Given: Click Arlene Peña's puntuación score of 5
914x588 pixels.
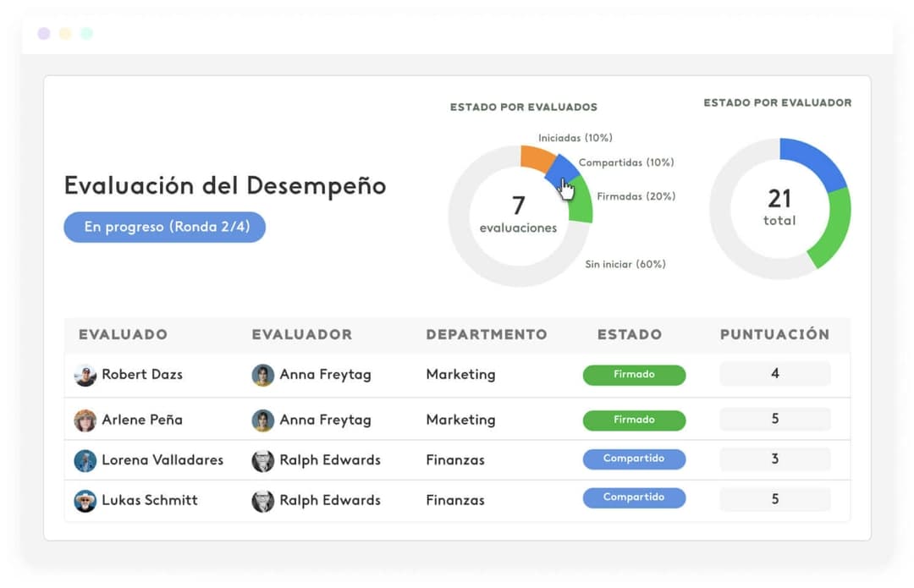Looking at the screenshot, I should [775, 420].
